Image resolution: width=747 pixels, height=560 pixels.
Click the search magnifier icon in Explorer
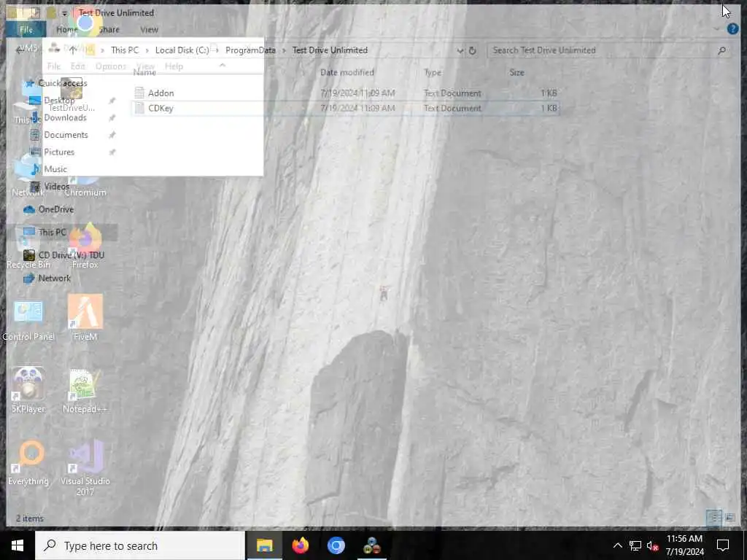(x=721, y=50)
